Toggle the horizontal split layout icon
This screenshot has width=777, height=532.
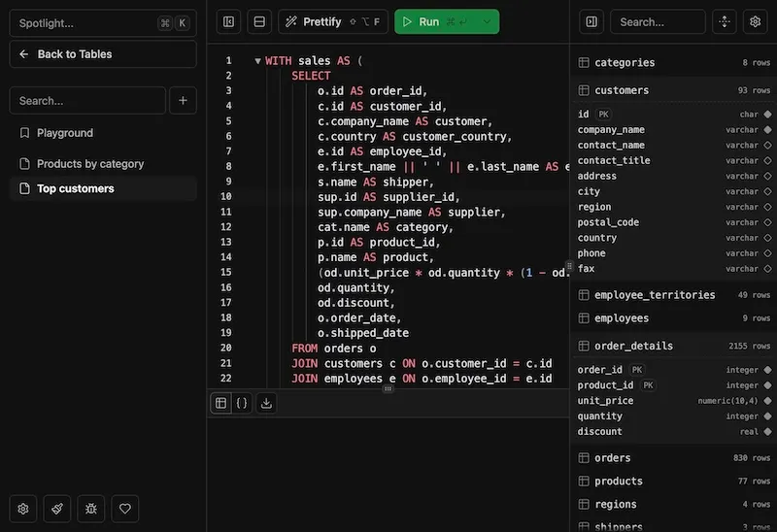(259, 21)
